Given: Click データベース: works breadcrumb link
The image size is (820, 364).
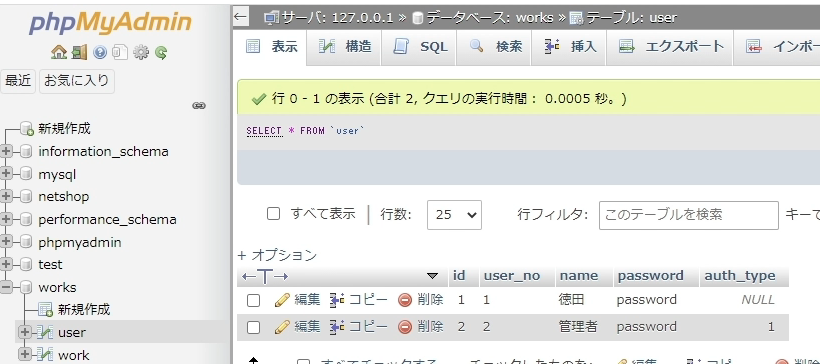Looking at the screenshot, I should 489,18.
